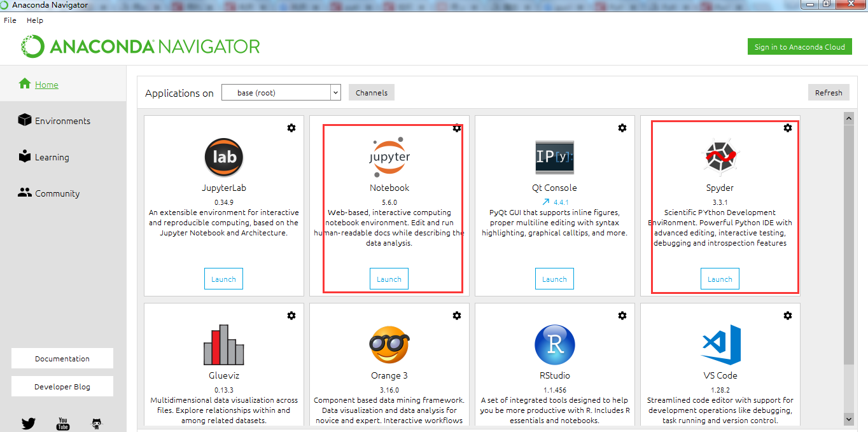Click the Jupyter Notebook application logo
The image size is (868, 432).
click(389, 157)
